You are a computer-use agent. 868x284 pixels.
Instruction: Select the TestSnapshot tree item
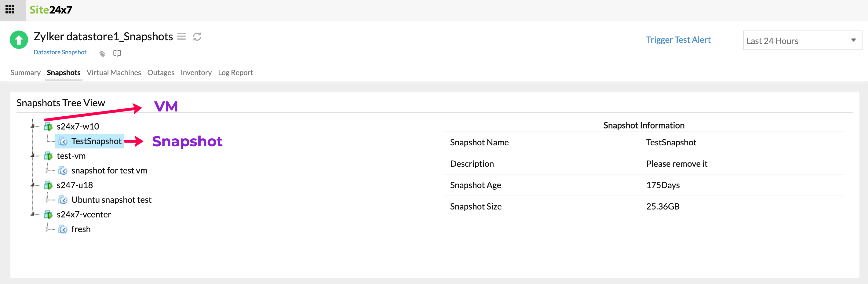96,141
